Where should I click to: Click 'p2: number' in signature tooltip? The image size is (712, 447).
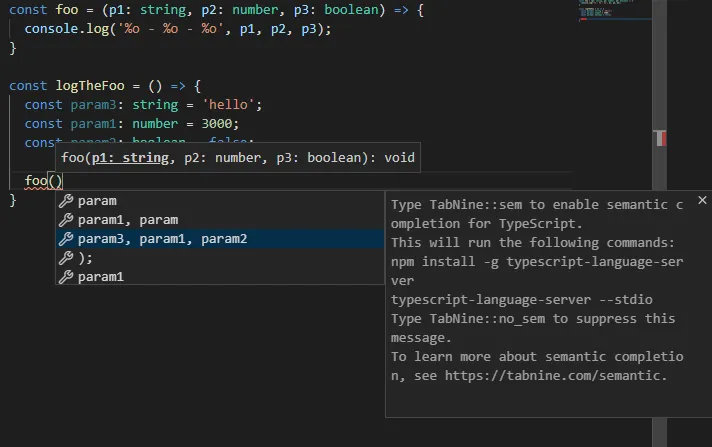[222, 158]
